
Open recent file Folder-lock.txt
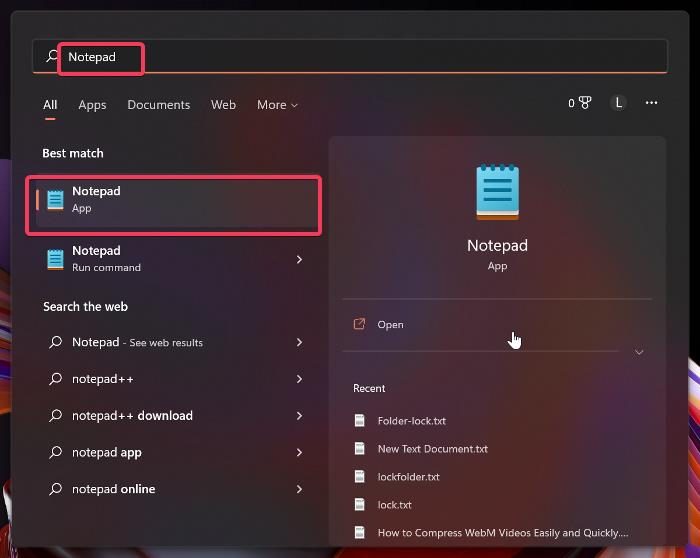(x=412, y=421)
